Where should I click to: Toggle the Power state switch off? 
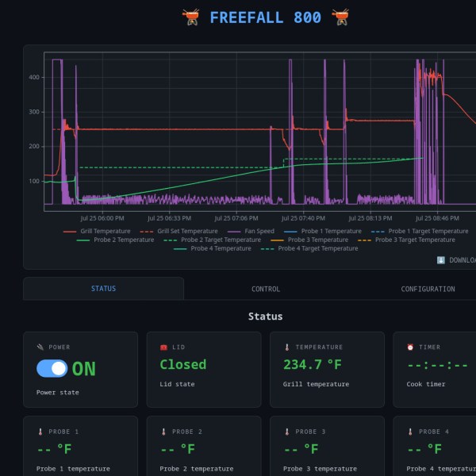point(52,369)
